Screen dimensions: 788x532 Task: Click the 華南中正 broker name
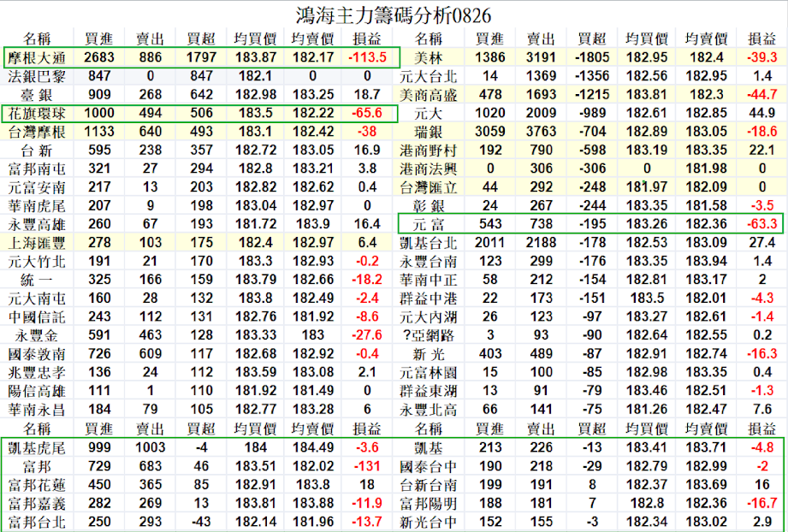coord(428,281)
